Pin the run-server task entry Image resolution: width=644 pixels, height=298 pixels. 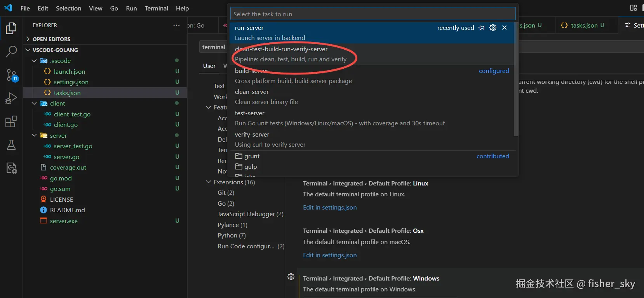[481, 28]
